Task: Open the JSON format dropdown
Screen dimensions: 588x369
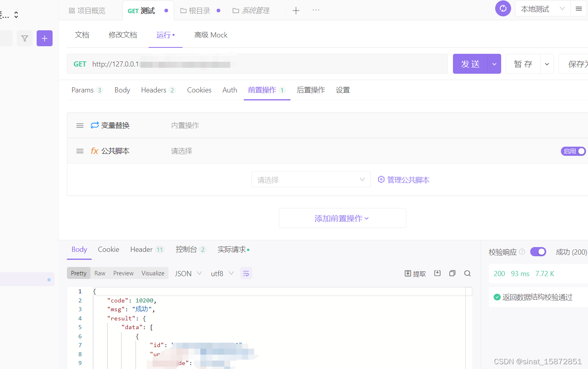Action: [x=188, y=273]
